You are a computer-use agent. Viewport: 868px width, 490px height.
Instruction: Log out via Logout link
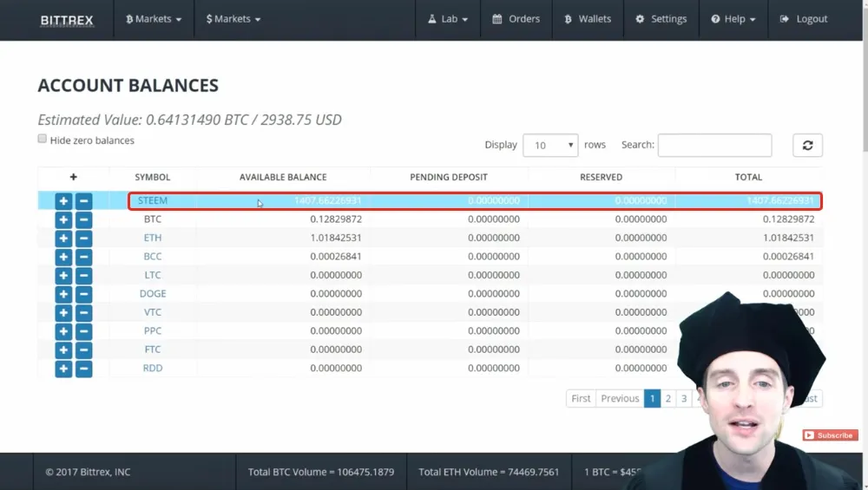click(x=804, y=19)
